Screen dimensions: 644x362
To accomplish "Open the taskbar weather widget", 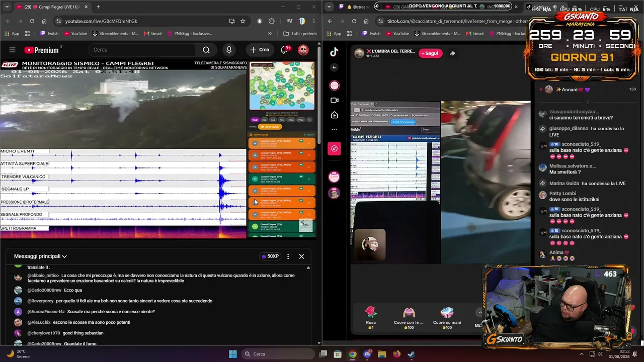I will (19, 354).
